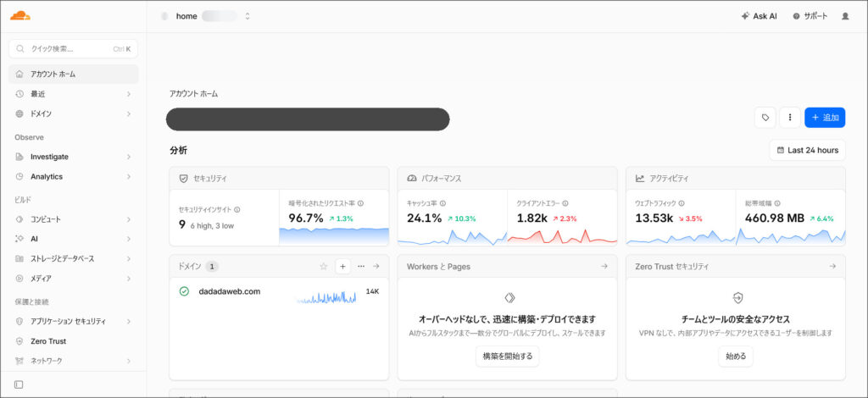The width and height of the screenshot is (868, 398).
Task: Click the ドメイン card arrow
Action: tap(376, 267)
